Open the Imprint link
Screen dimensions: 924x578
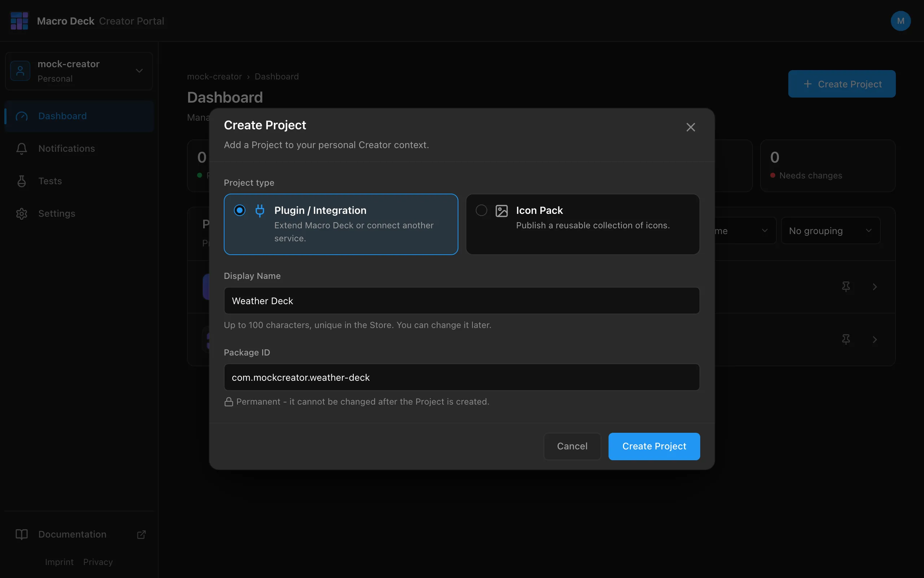[59, 562]
